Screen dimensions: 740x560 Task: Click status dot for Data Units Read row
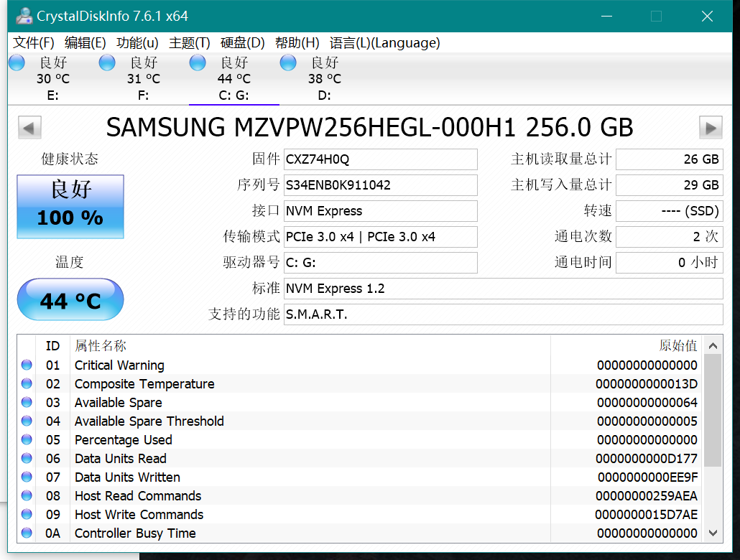(x=27, y=458)
